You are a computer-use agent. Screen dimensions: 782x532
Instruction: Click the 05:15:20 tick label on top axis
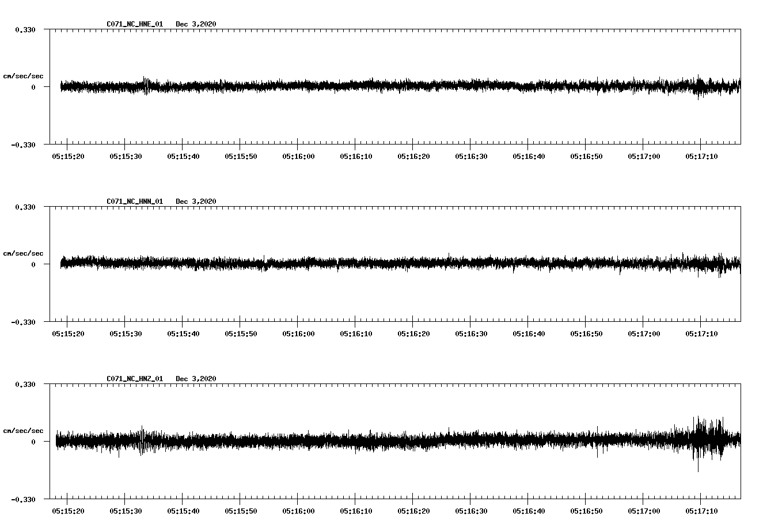pyautogui.click(x=67, y=155)
